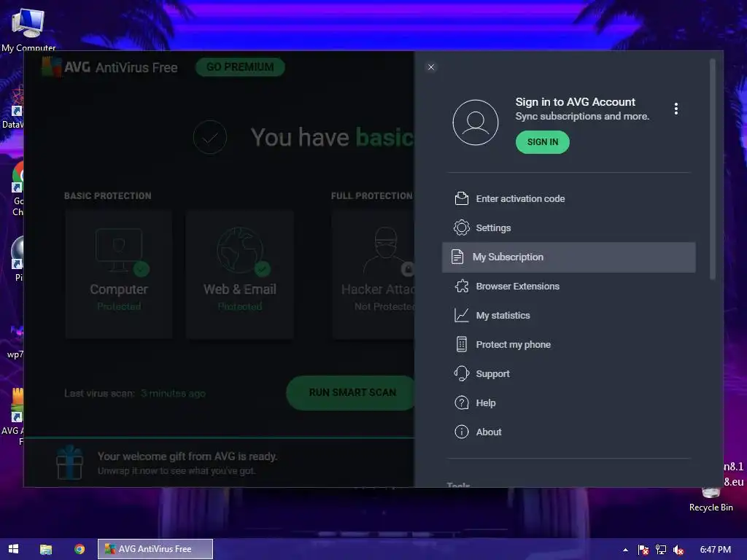Open Settings from the menu

pos(568,227)
